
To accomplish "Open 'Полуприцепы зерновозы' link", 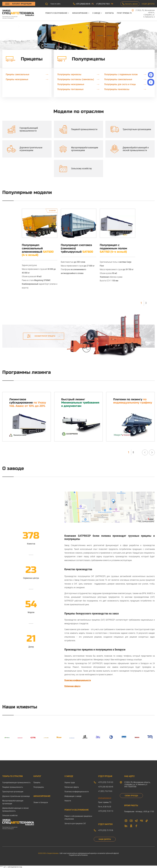I will [69, 75].
